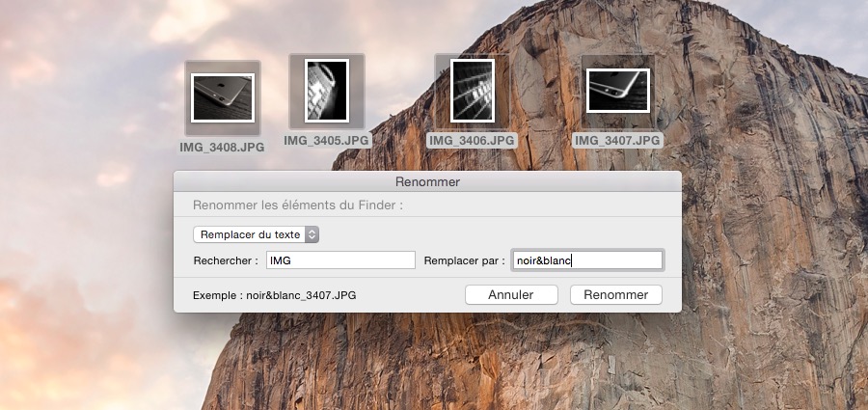Click the IMG_3408.JPG file name label
The width and height of the screenshot is (868, 410).
222,148
